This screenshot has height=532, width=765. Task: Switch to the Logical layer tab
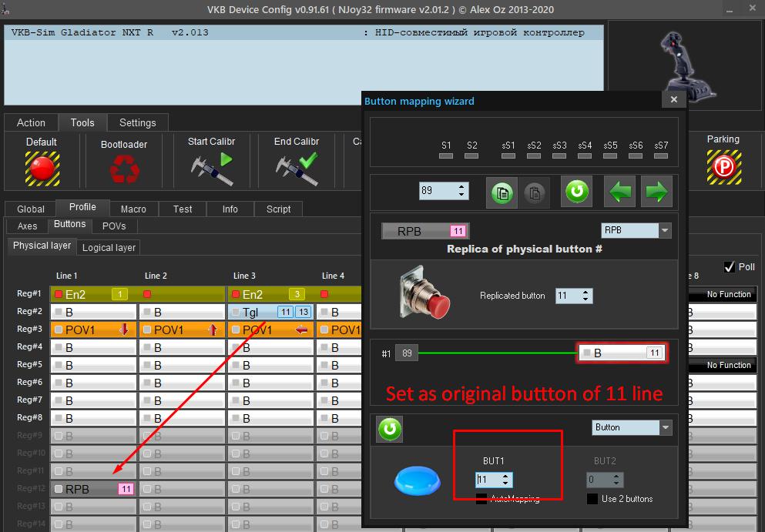[109, 248]
